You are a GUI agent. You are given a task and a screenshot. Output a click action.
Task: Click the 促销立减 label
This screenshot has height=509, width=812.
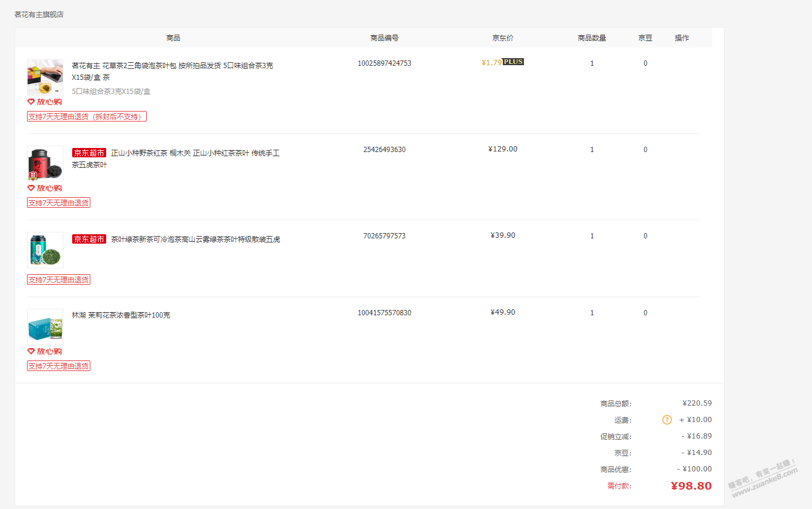pyautogui.click(x=615, y=437)
